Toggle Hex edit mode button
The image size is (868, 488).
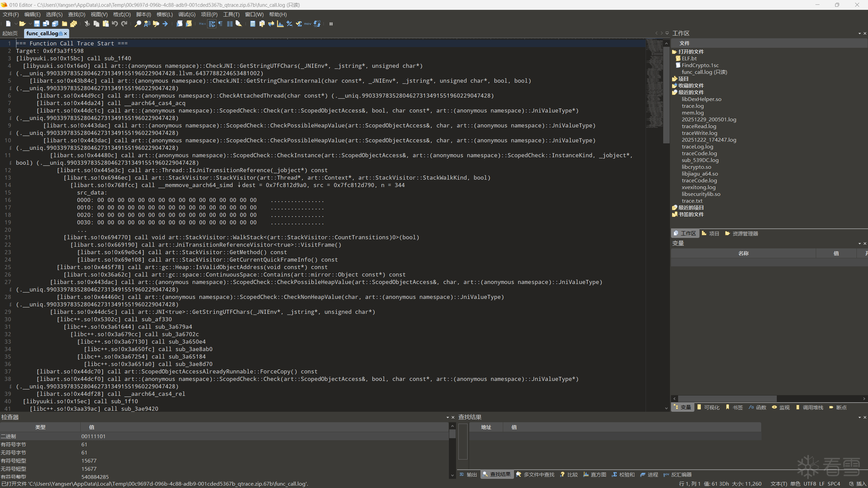click(202, 24)
